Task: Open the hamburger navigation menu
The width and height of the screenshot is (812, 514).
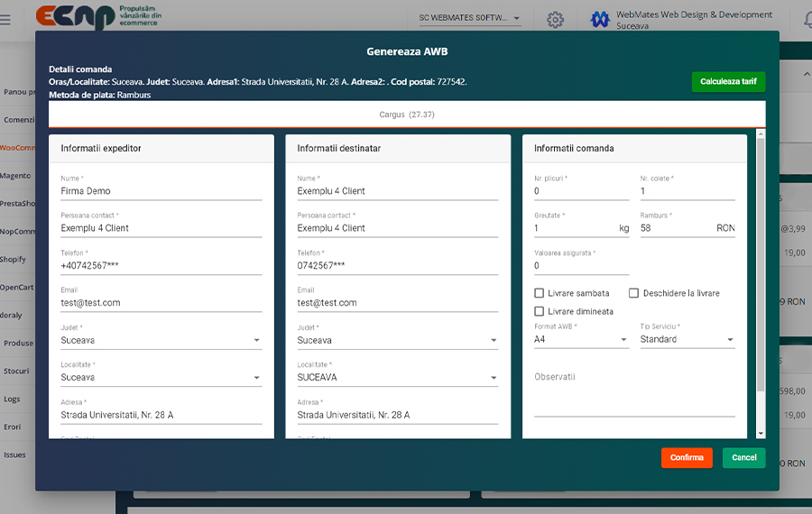Action: point(6,19)
